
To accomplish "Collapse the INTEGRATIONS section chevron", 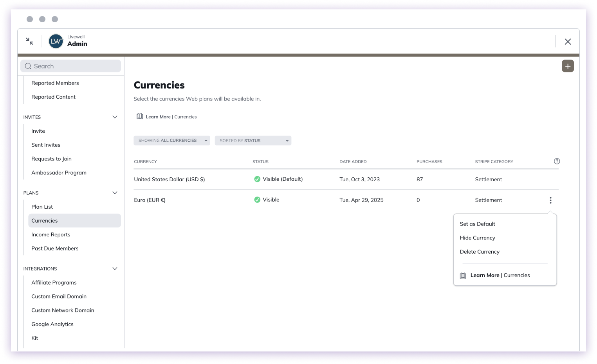I will 115,268.
